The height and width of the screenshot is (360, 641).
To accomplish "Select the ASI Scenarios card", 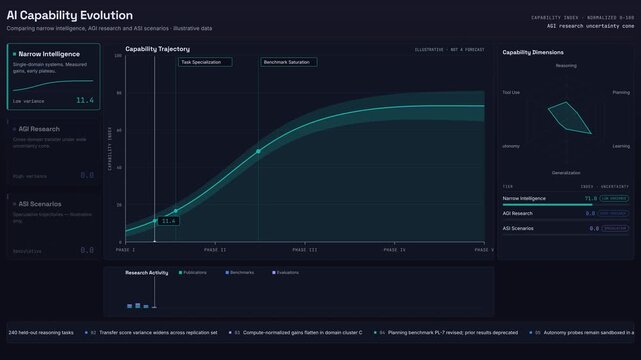I will [54, 227].
